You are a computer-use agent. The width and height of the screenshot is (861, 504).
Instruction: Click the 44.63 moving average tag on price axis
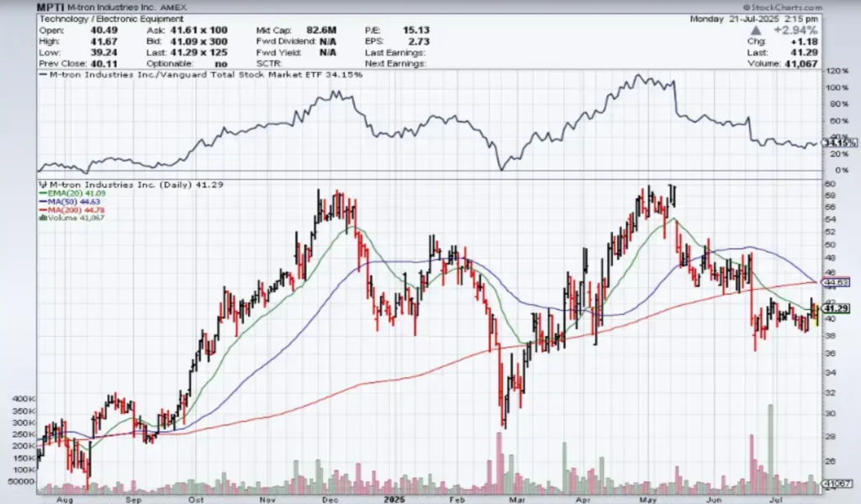[x=836, y=282]
